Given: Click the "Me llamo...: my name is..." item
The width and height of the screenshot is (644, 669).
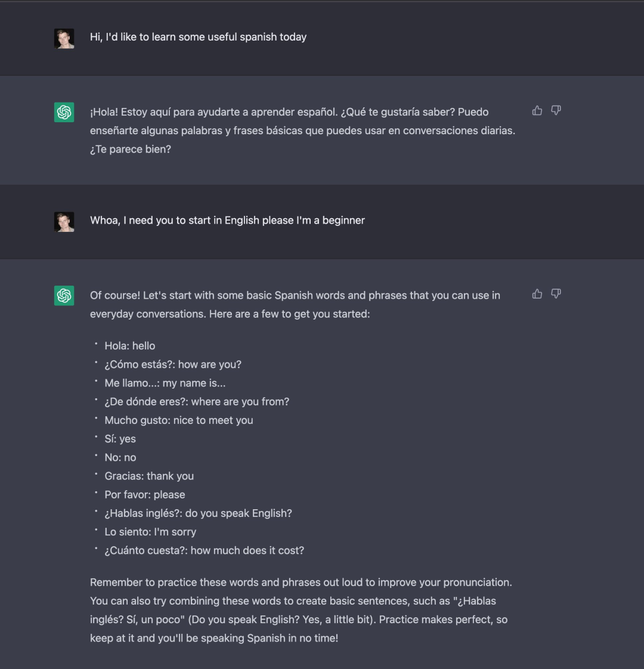Looking at the screenshot, I should point(165,383).
